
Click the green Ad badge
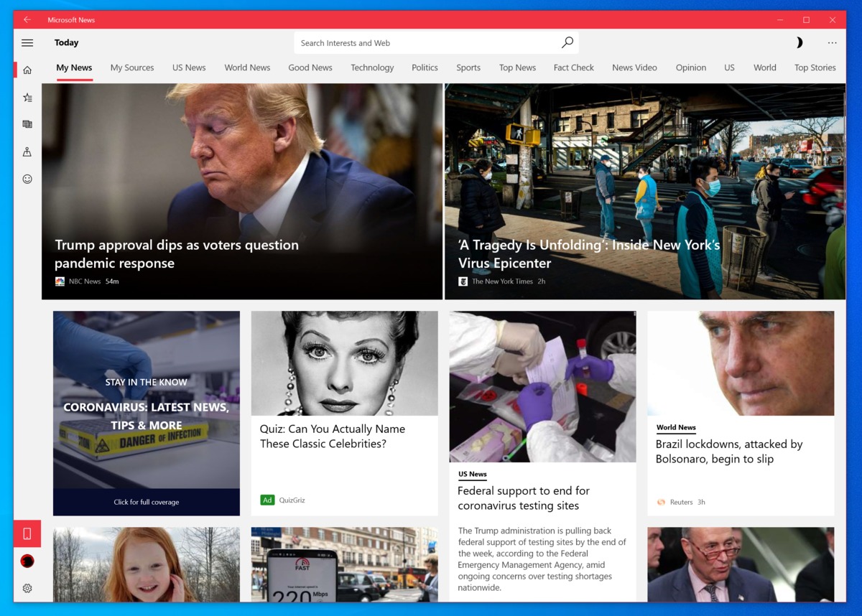pyautogui.click(x=267, y=500)
